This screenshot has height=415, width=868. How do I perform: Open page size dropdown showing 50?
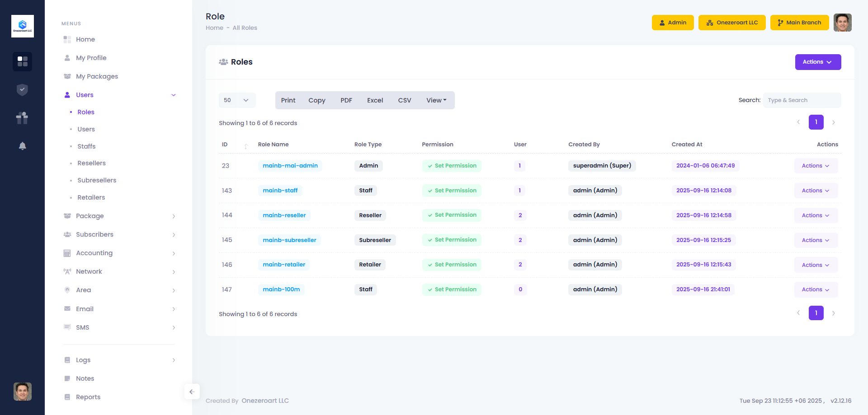coord(237,100)
